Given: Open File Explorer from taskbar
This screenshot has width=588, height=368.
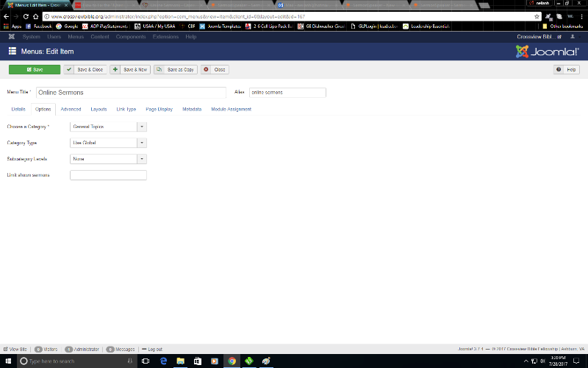Looking at the screenshot, I should coord(180,361).
